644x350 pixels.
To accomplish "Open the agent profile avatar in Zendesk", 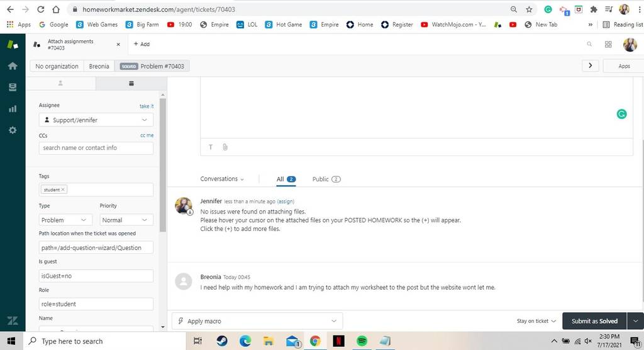I will click(x=630, y=45).
